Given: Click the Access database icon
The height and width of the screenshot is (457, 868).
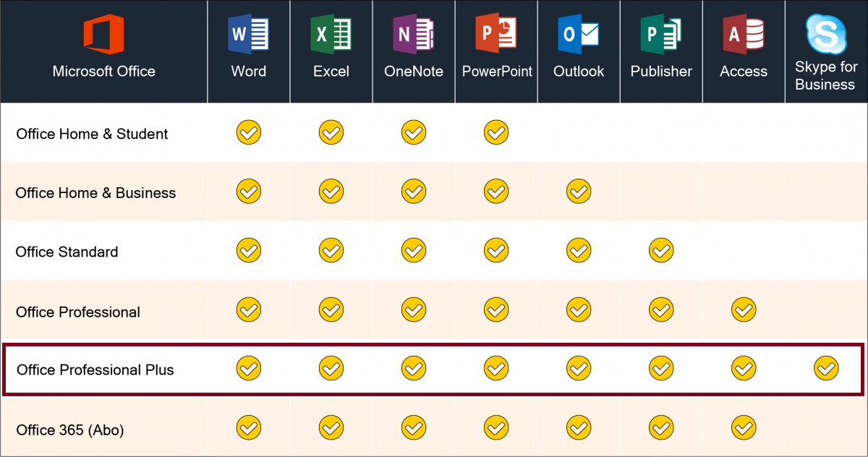Looking at the screenshot, I should pyautogui.click(x=744, y=35).
